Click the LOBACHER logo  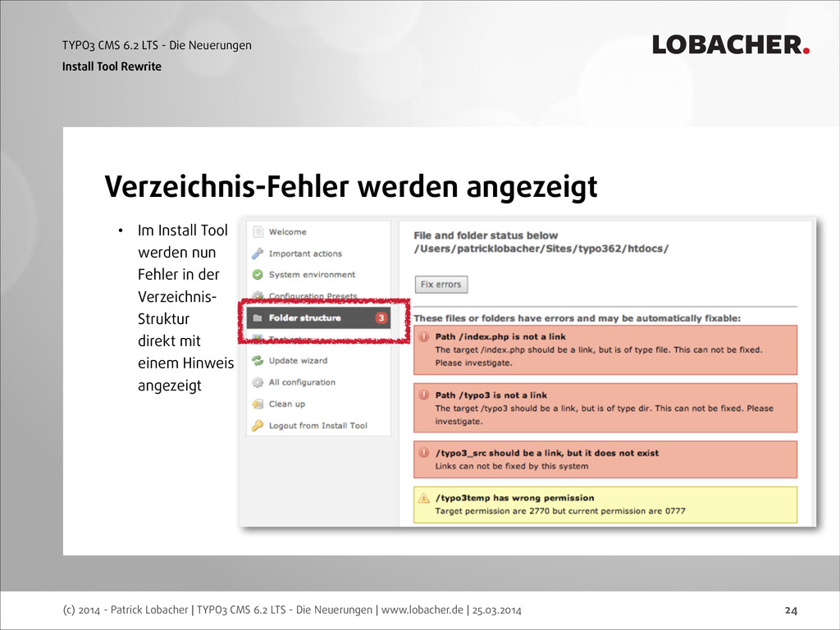(x=731, y=44)
